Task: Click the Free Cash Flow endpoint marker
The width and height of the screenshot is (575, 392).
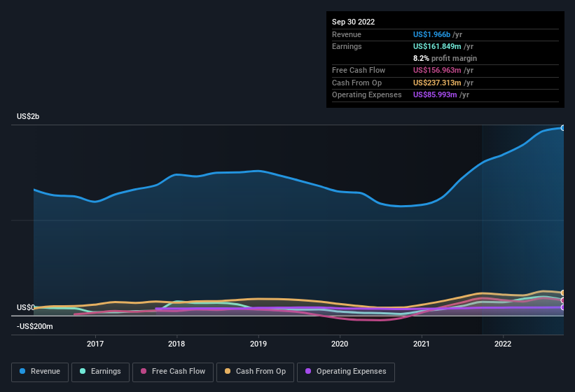Action: pos(563,300)
